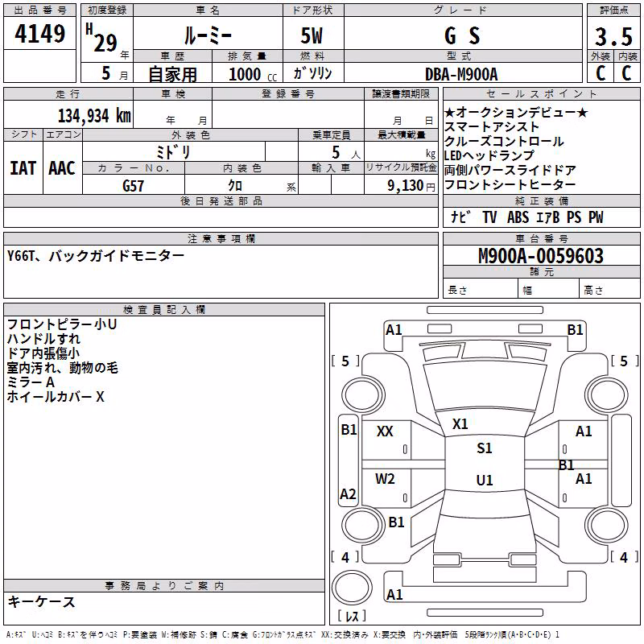Click the A2 mark on the diagram
The height and width of the screenshot is (644, 644).
[348, 494]
